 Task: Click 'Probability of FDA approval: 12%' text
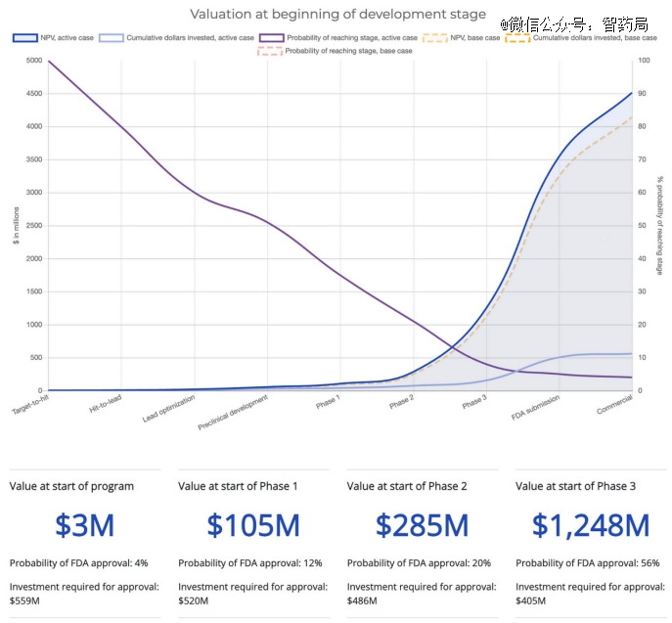(250, 563)
